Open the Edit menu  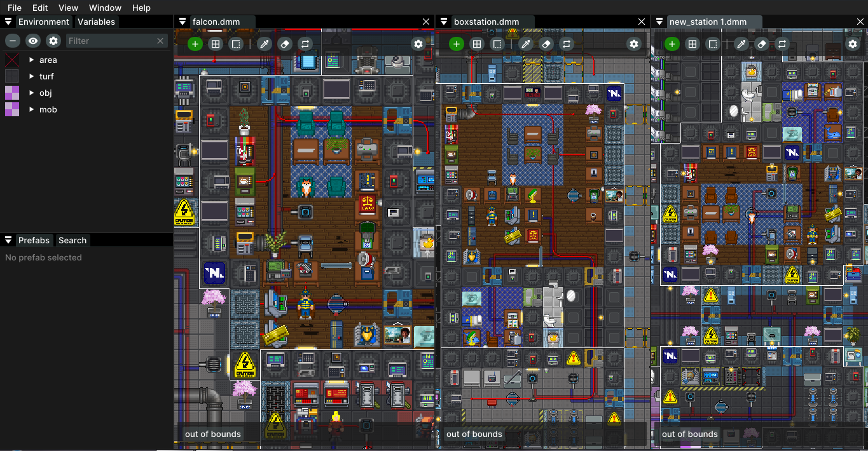click(x=40, y=8)
